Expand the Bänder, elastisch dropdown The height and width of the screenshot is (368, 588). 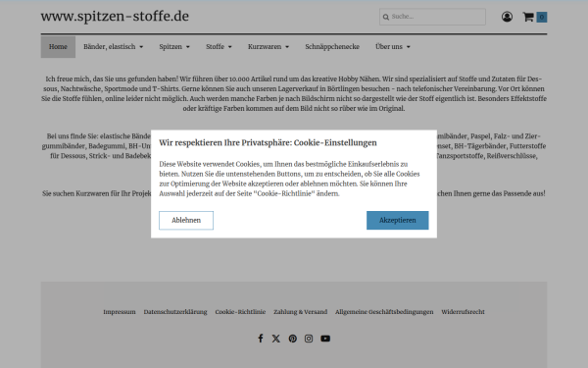point(114,46)
